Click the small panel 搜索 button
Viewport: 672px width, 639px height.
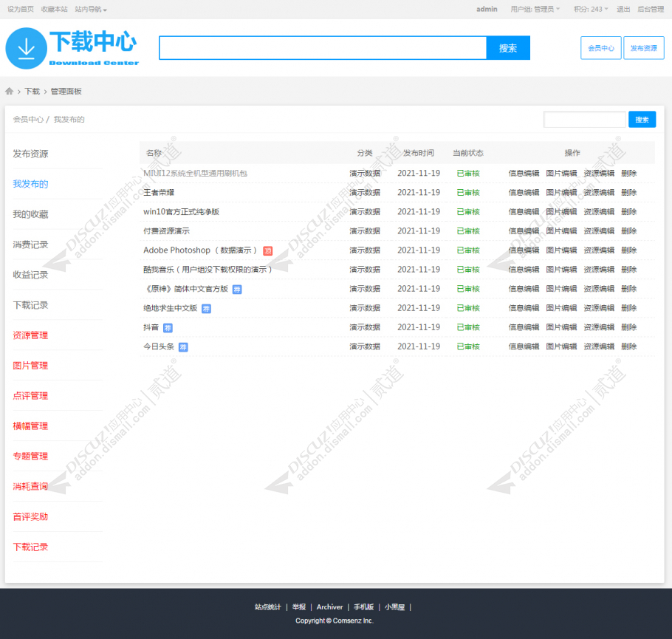[642, 119]
